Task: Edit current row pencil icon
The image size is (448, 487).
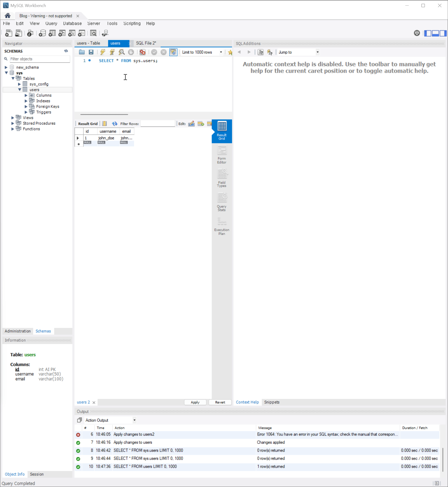Action: coord(191,124)
